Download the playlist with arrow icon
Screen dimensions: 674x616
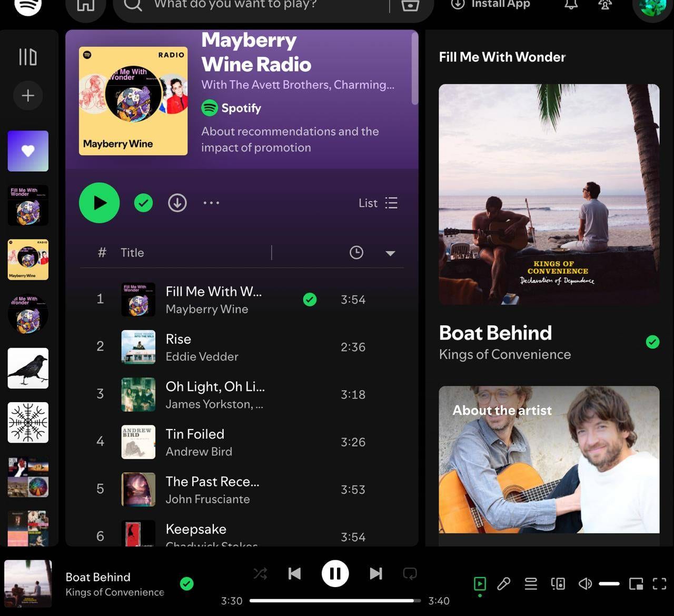(x=177, y=203)
